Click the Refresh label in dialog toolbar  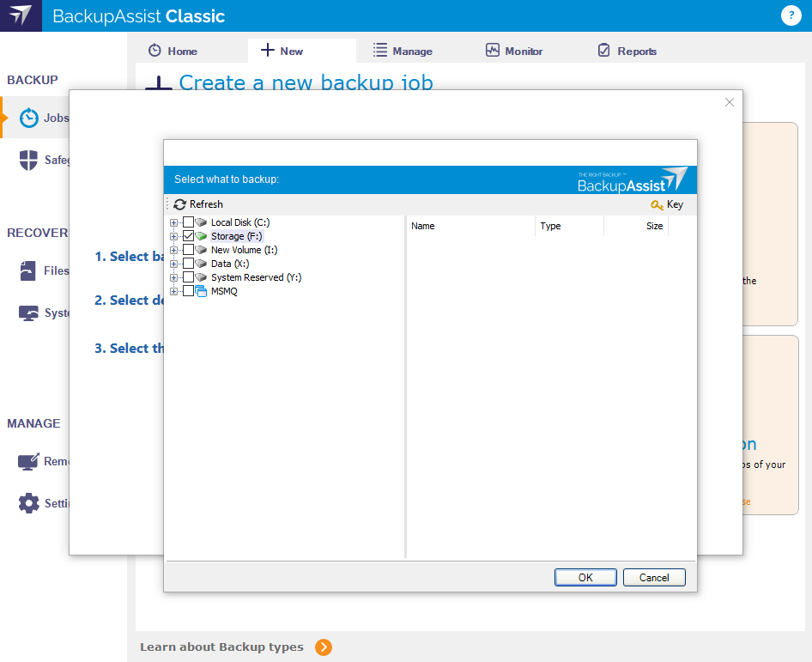tap(206, 204)
